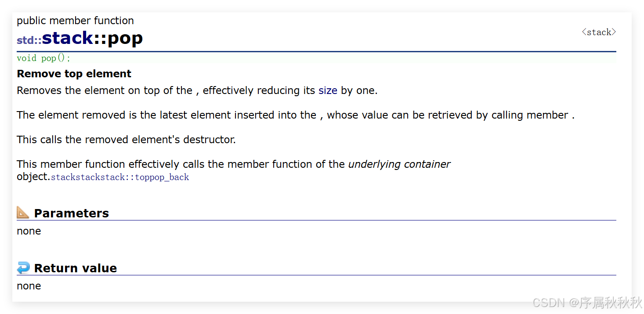Click the stackstackstack::toppop_back code link
The width and height of the screenshot is (644, 314).
coord(120,177)
